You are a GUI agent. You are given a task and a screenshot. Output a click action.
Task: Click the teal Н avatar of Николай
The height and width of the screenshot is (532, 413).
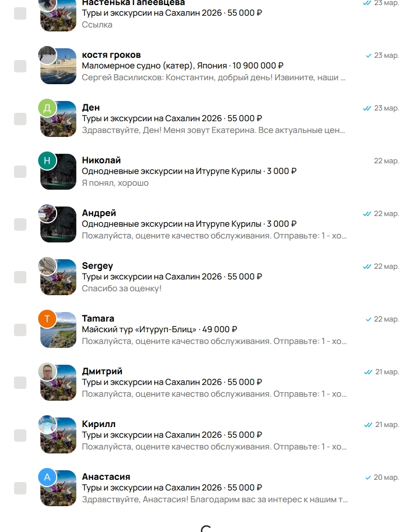[47, 160]
